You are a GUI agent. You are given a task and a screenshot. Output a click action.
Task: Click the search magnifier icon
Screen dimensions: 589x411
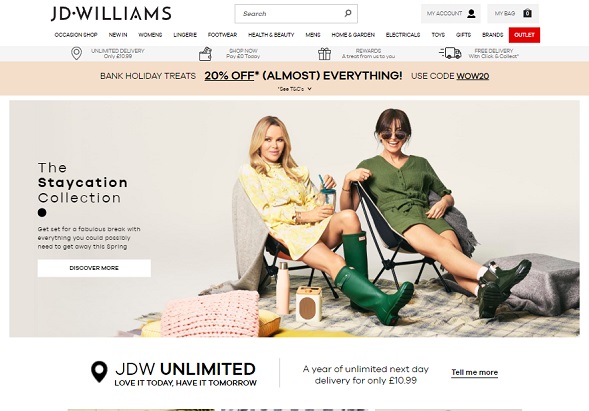(348, 14)
